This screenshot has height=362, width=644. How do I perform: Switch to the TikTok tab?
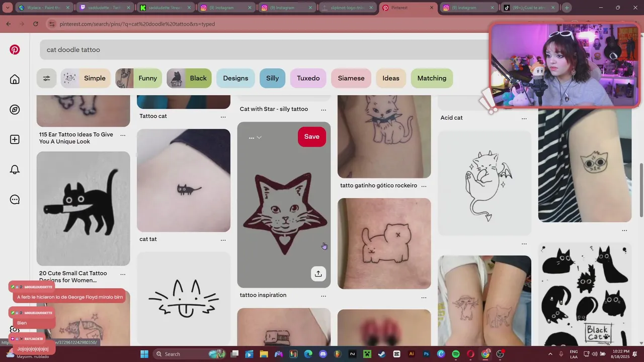coord(528,8)
